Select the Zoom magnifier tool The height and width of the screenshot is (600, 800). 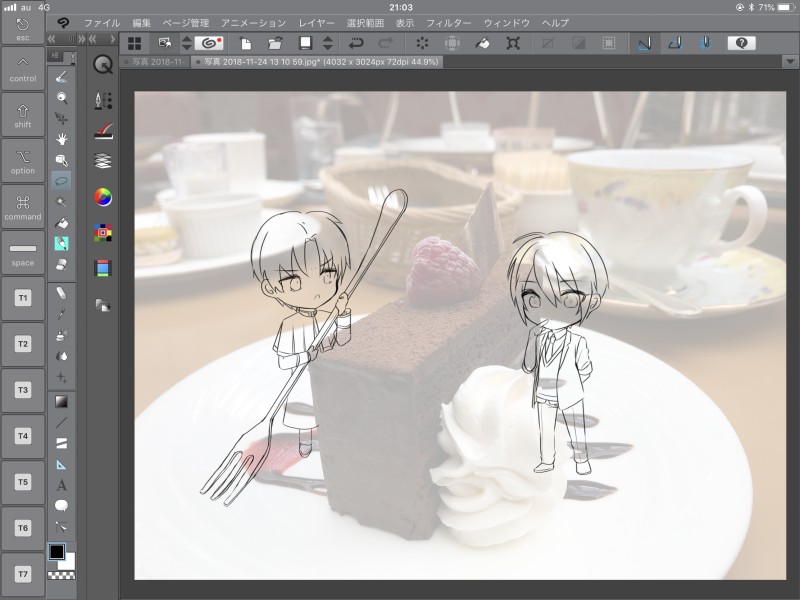(62, 97)
